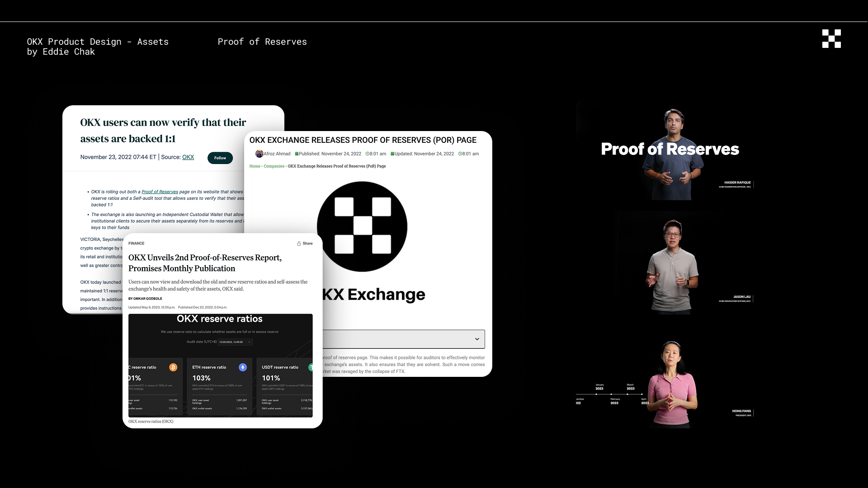Click 'OKX Product Design - Assets' header text
This screenshot has height=488, width=868.
98,42
